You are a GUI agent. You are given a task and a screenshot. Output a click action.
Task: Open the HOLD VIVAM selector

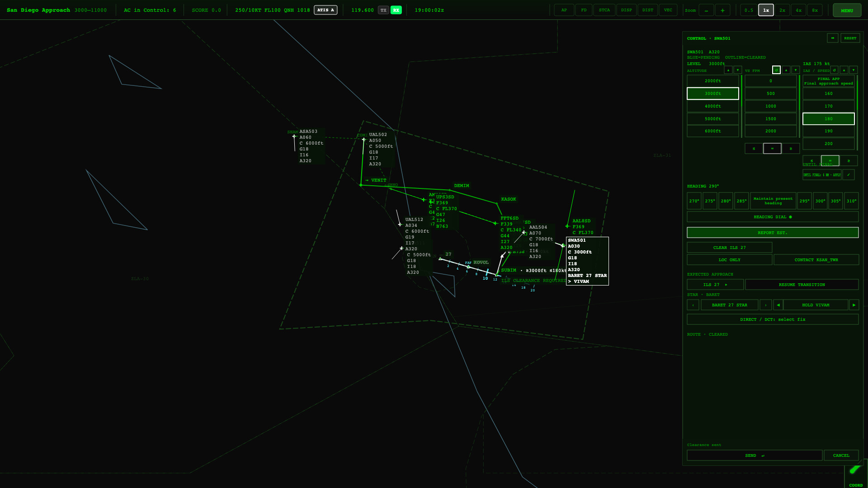click(816, 305)
